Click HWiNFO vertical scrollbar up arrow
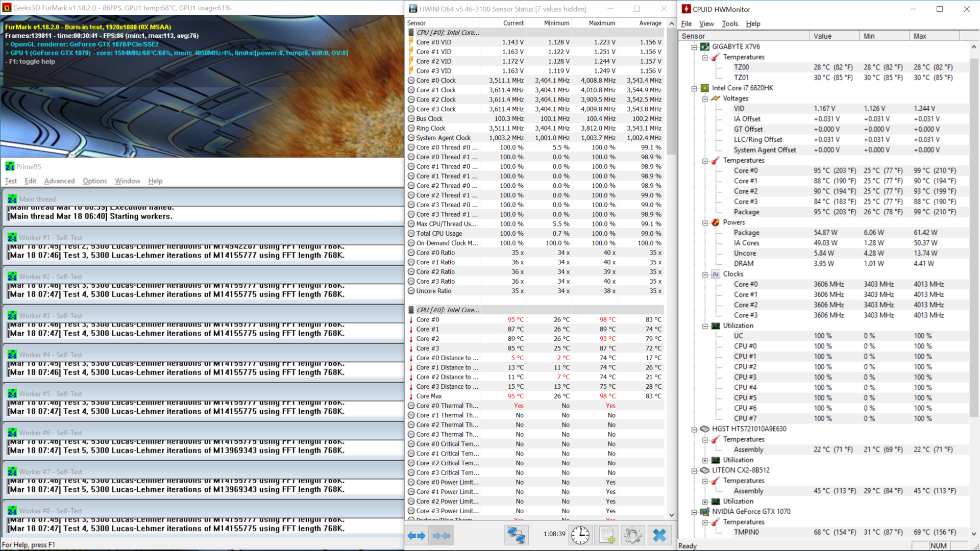The image size is (980, 551). (671, 23)
